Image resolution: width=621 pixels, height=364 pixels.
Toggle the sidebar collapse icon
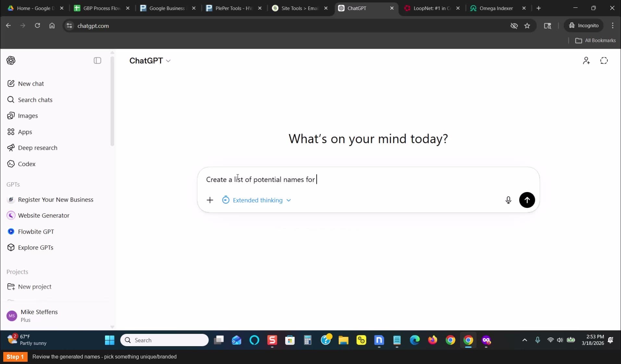[97, 60]
